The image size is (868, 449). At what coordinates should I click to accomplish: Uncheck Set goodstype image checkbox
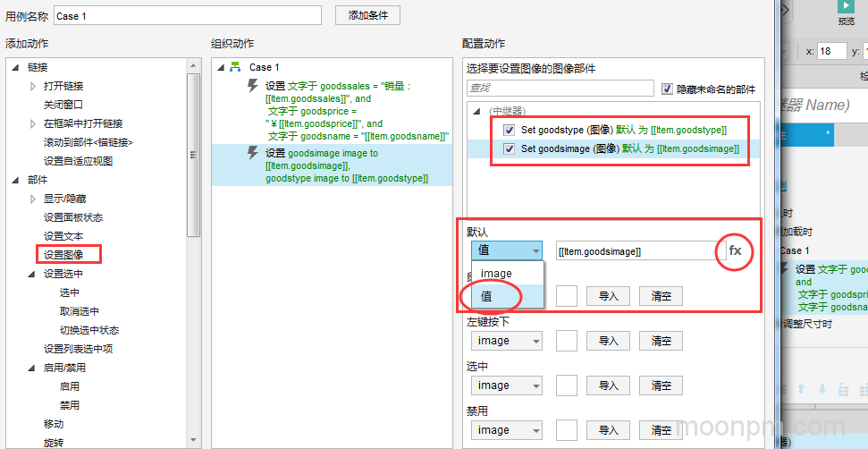(509, 130)
